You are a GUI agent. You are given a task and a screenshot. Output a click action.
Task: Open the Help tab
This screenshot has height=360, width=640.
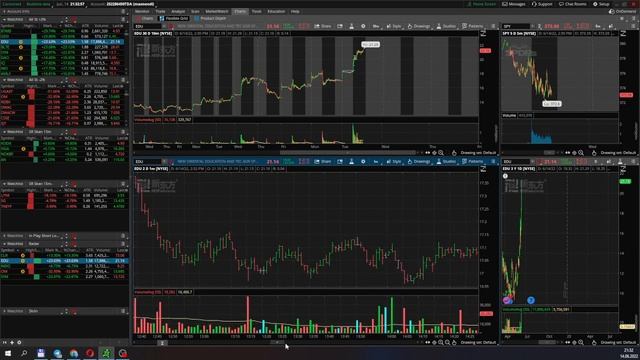295,11
